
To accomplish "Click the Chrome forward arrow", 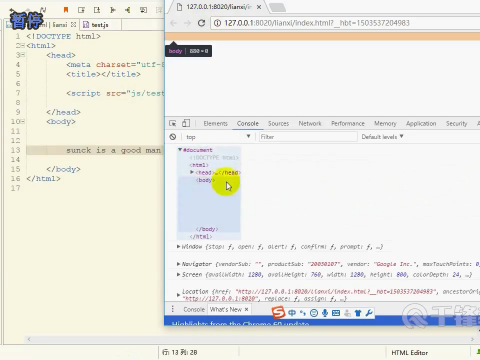I will pos(187,23).
